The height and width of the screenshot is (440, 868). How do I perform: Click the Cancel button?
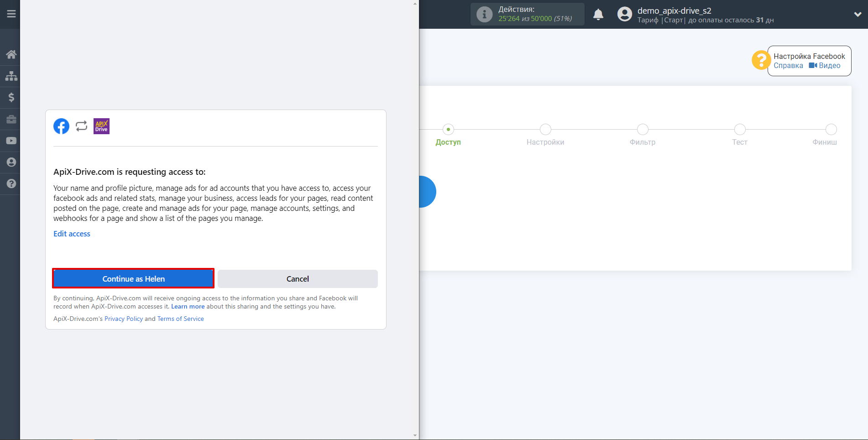click(x=298, y=278)
